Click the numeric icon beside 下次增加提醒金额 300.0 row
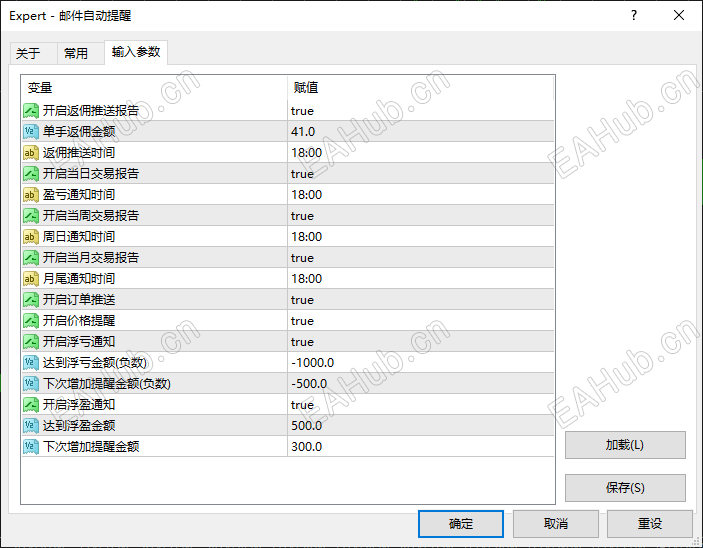This screenshot has width=703, height=548. tap(31, 447)
